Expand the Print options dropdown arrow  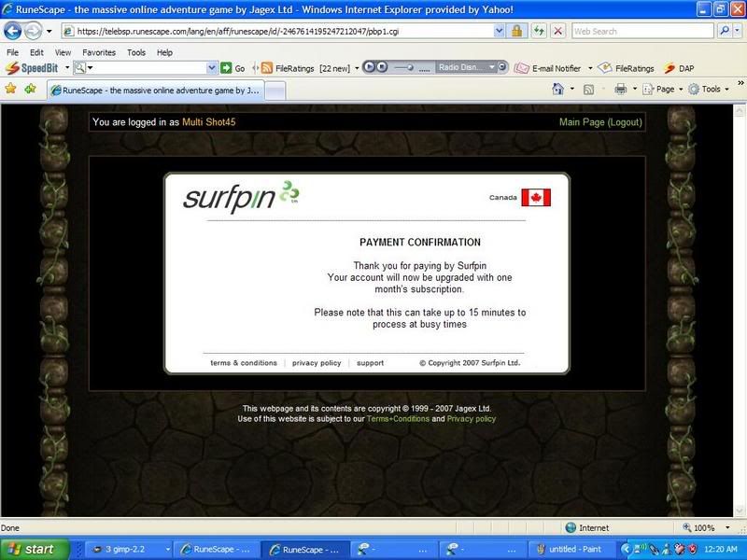635,89
